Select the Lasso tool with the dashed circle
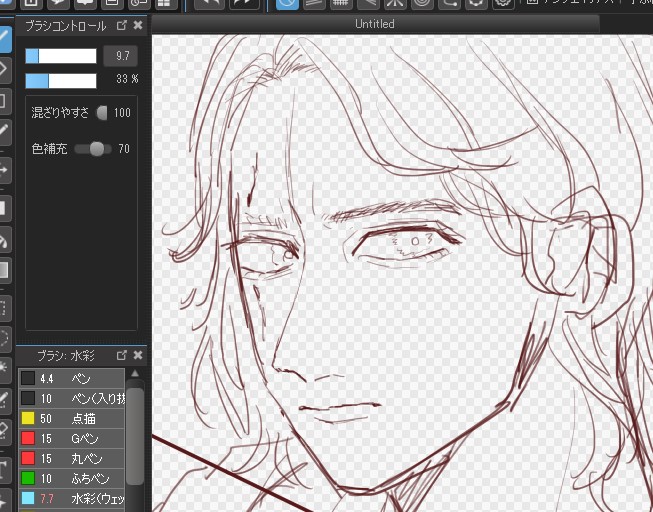653x512 pixels. click(x=4, y=338)
